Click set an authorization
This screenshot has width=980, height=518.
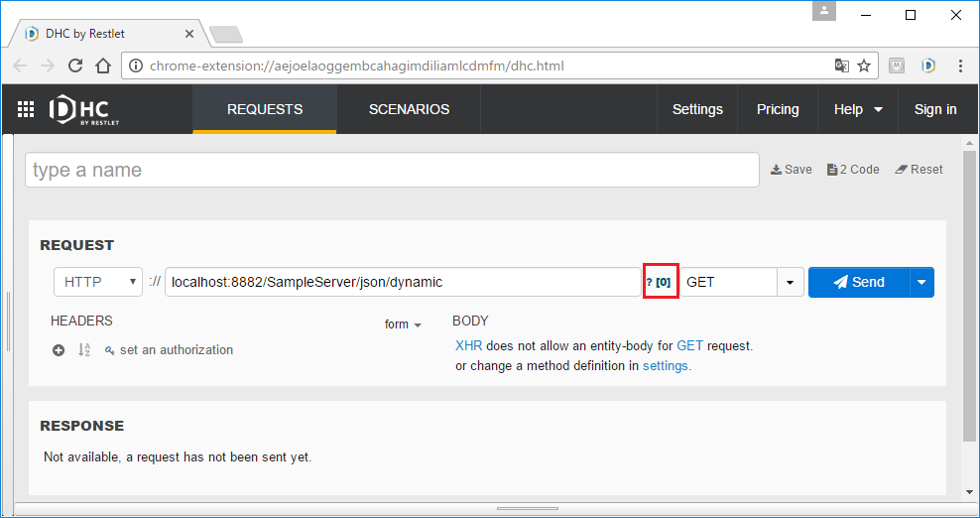pyautogui.click(x=170, y=350)
